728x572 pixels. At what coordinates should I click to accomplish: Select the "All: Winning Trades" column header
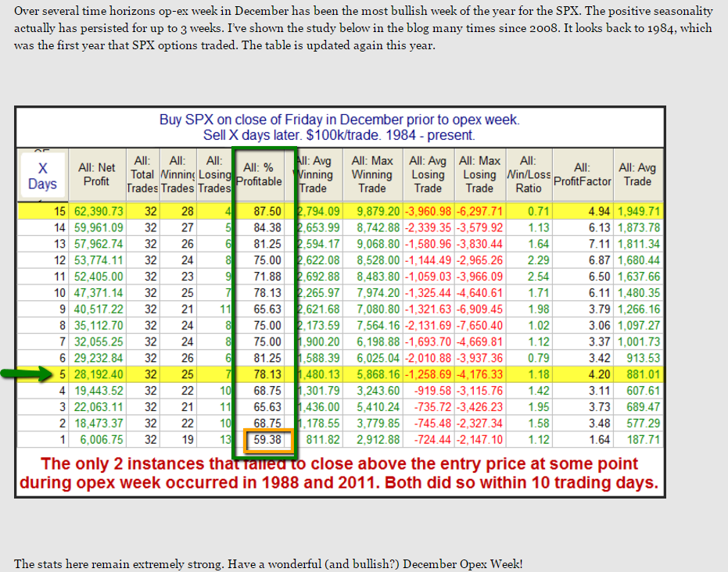pos(178,174)
